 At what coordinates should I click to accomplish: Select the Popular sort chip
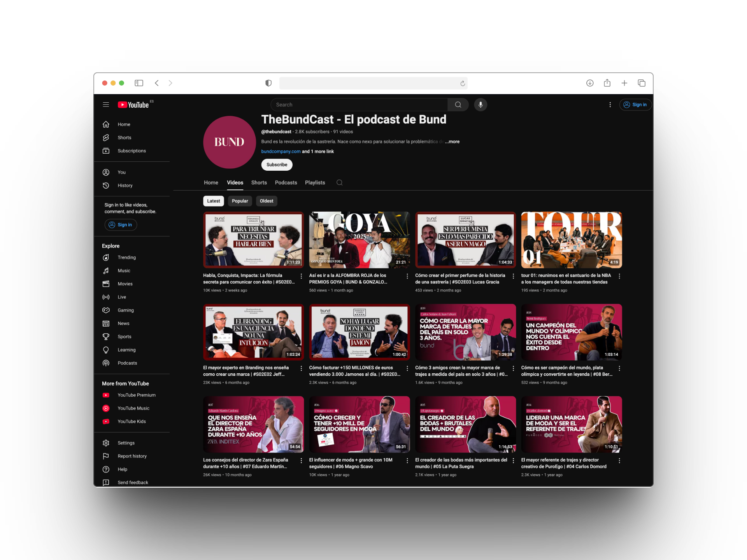tap(240, 201)
